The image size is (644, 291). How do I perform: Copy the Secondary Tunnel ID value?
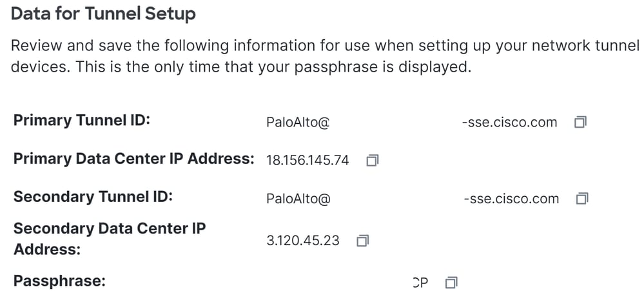coord(582,199)
